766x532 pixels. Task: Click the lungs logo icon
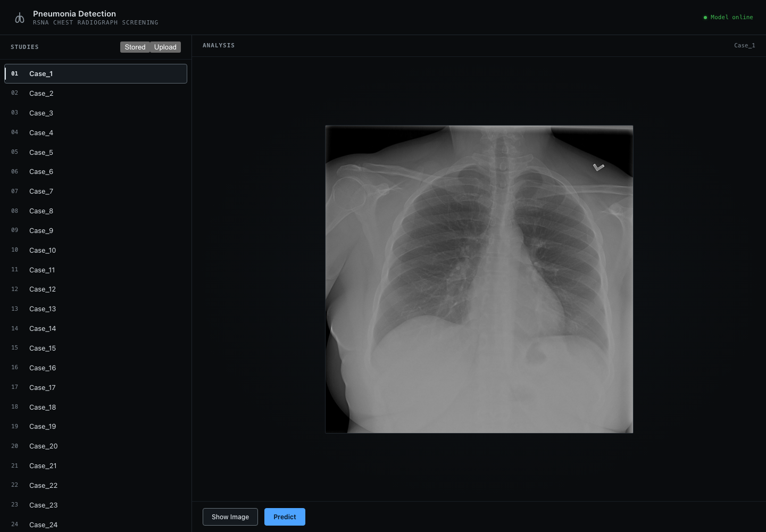pos(20,18)
